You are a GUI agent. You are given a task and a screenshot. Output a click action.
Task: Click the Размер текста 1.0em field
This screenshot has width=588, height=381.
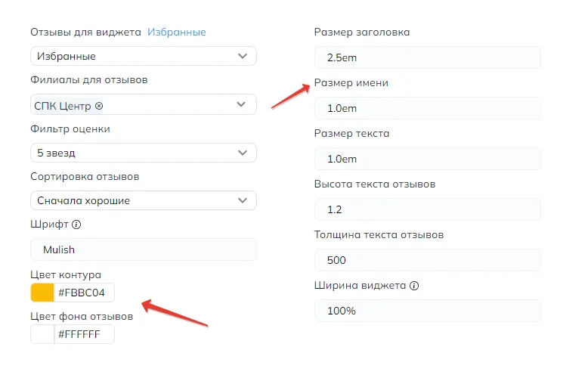pos(428,159)
